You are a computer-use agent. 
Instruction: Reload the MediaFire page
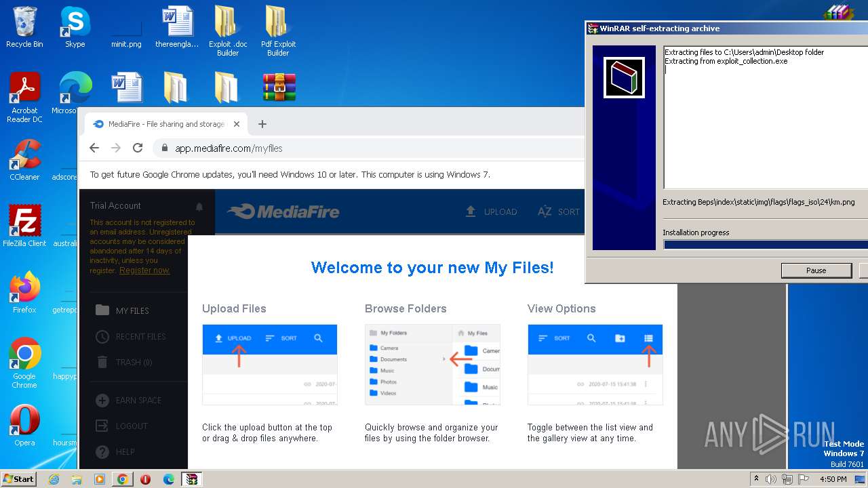pyautogui.click(x=138, y=148)
